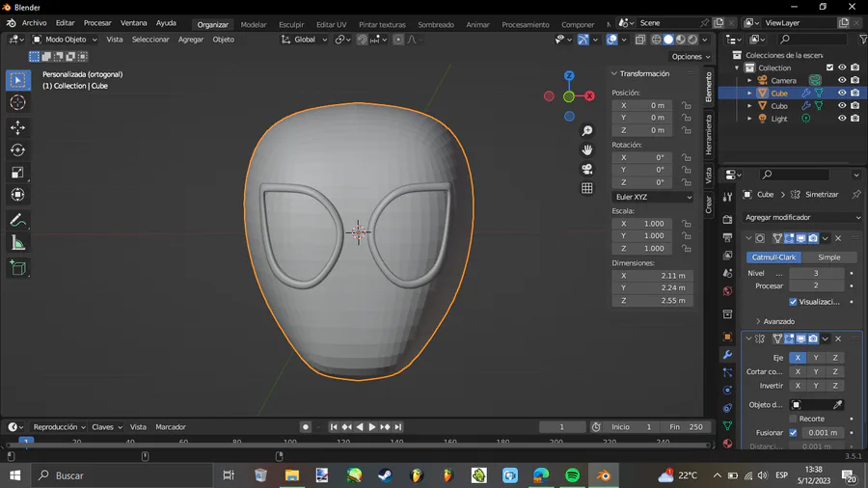Screen dimensions: 868x488
Task: Click the Nivel subdivision value field
Action: pyautogui.click(x=816, y=273)
